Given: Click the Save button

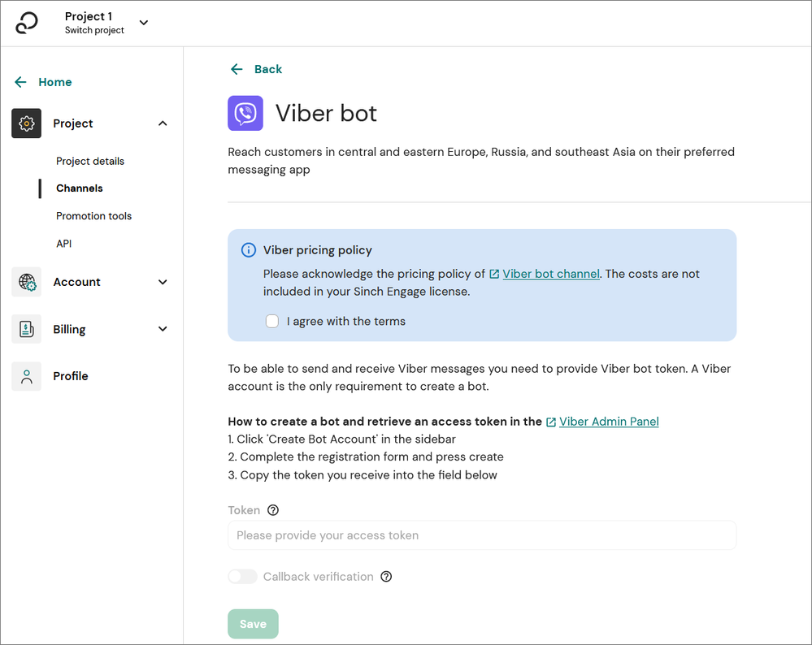Looking at the screenshot, I should 254,624.
